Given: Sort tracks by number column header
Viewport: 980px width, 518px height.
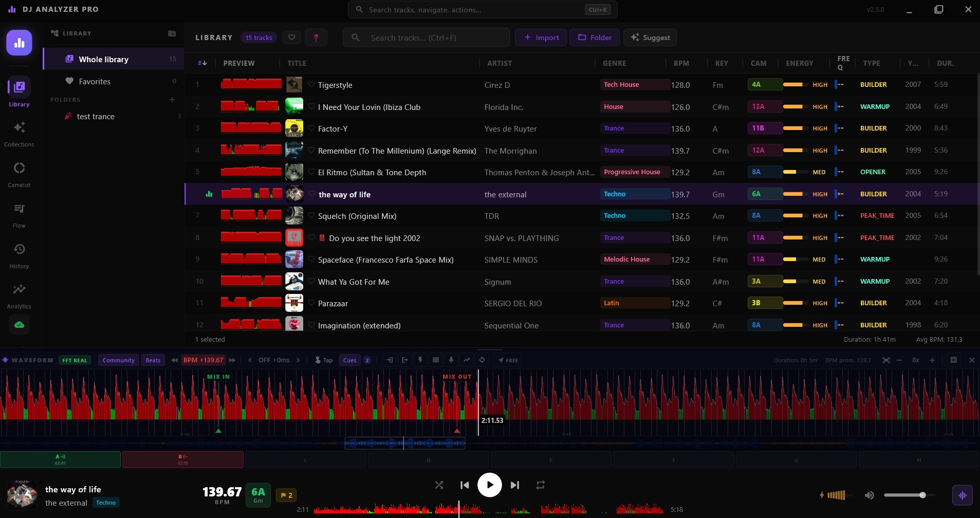Looking at the screenshot, I should pyautogui.click(x=202, y=63).
